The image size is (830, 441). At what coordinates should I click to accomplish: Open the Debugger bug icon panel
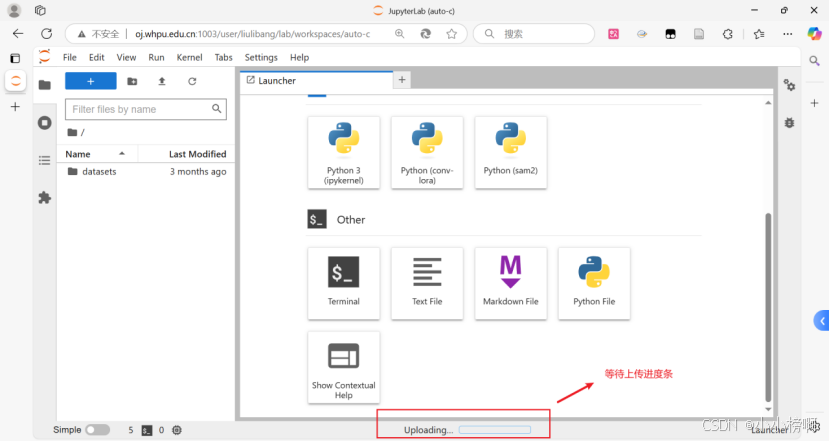click(789, 123)
